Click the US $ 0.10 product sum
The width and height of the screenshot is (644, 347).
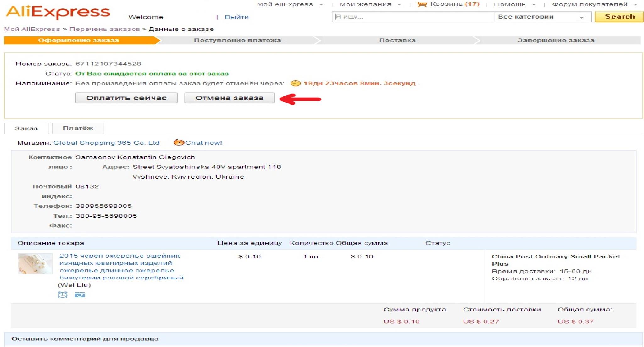pos(402,322)
